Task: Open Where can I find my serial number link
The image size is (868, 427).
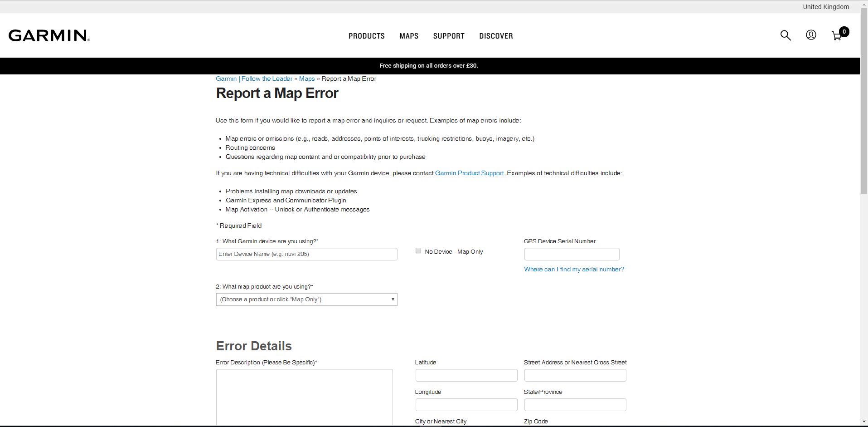Action: point(574,269)
